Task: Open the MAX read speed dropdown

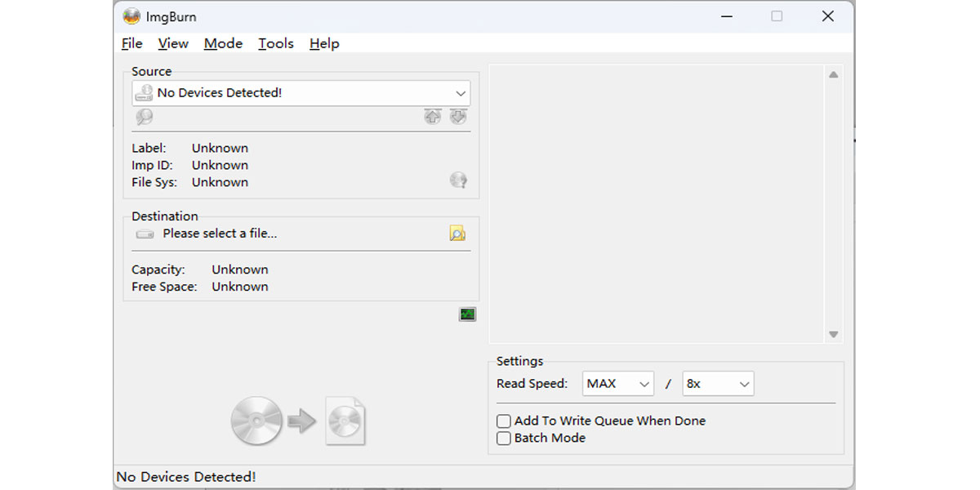Action: [x=618, y=384]
